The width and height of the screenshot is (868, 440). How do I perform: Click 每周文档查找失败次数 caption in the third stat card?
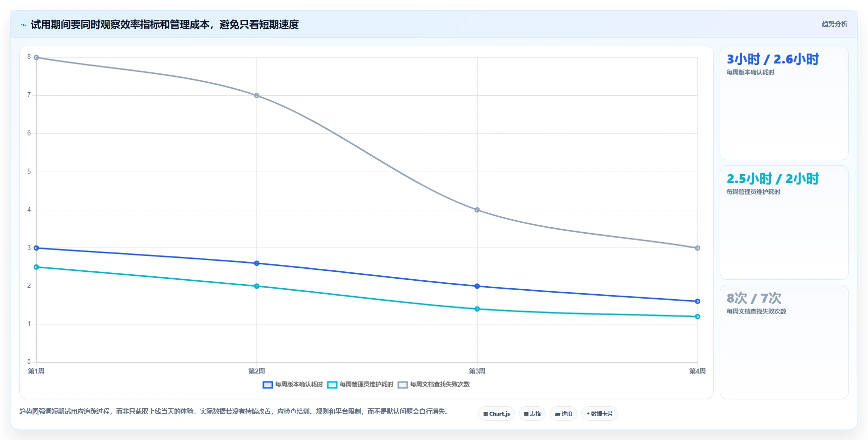(x=756, y=312)
